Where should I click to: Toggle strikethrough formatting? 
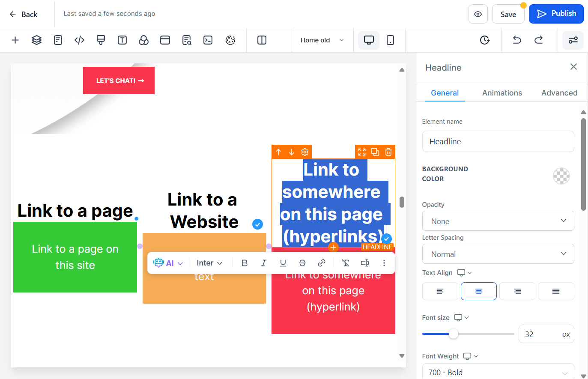pos(302,263)
